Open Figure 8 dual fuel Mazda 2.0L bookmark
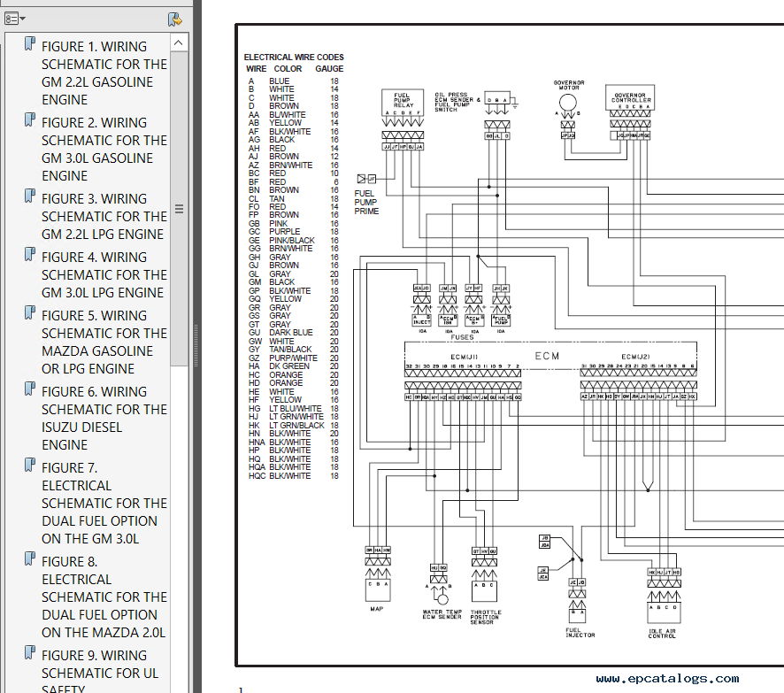 [104, 597]
